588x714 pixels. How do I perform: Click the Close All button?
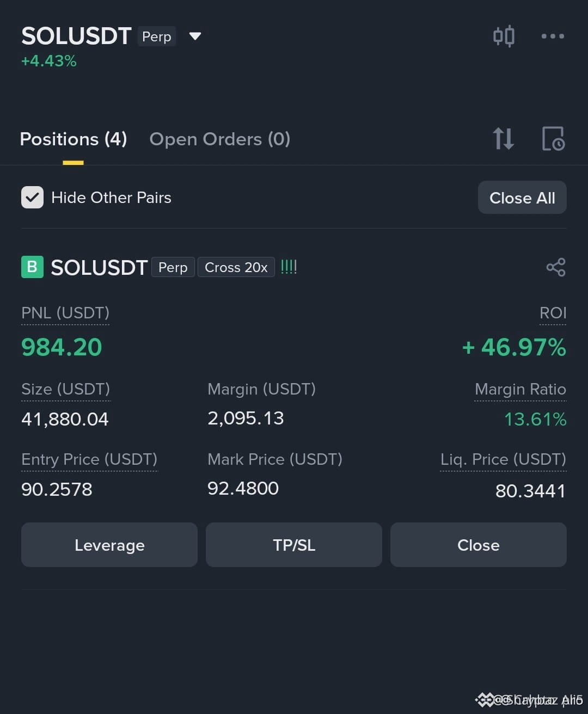click(522, 198)
